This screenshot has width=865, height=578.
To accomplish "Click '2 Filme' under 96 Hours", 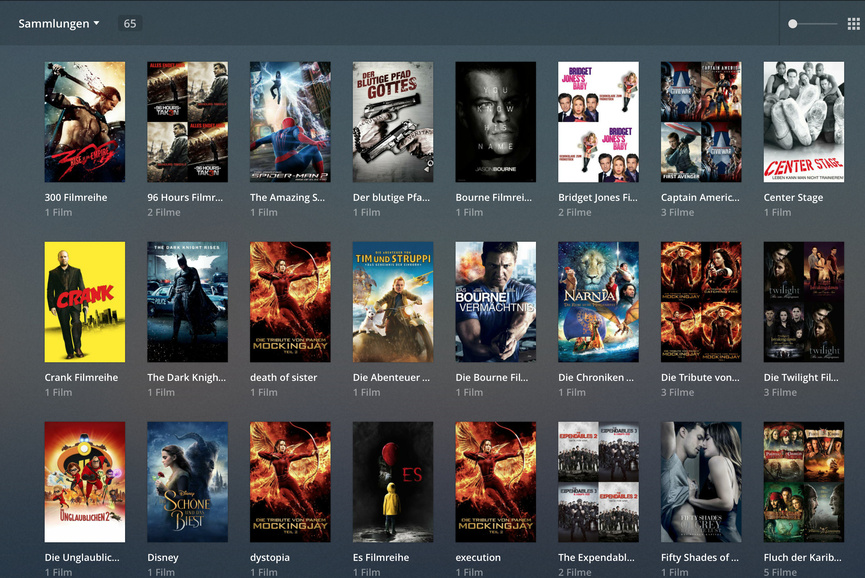I will (164, 212).
